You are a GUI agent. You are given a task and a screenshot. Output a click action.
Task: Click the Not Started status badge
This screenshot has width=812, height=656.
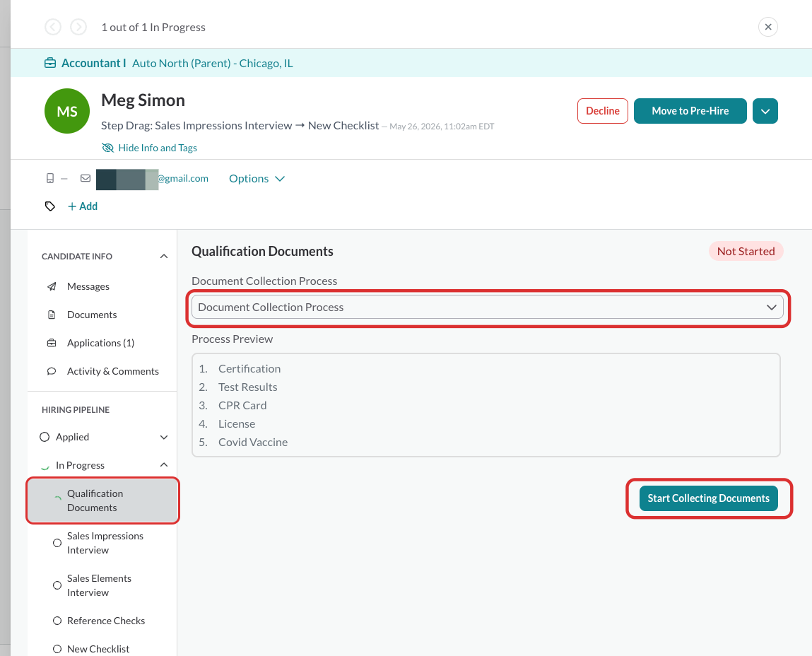click(x=746, y=252)
